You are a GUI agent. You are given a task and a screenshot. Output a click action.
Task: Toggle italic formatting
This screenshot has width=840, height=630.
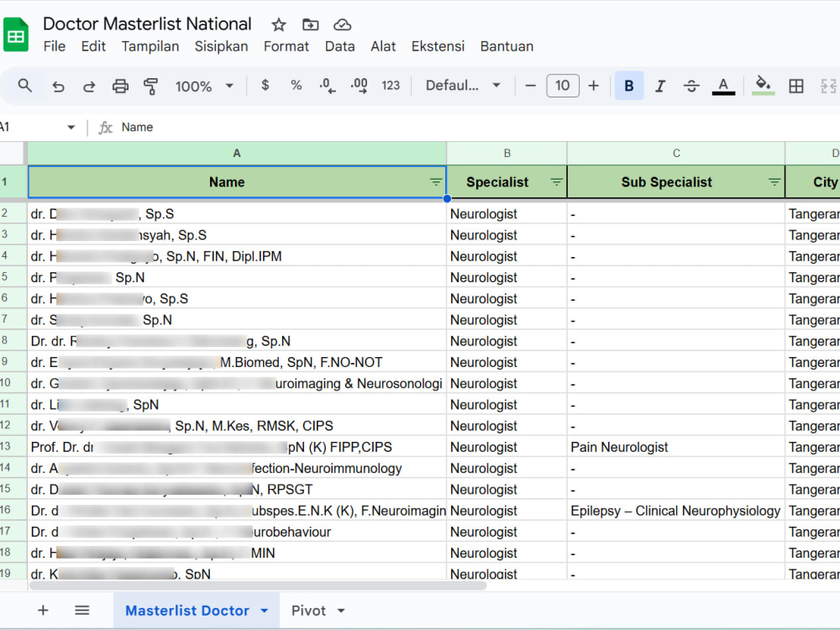click(660, 86)
